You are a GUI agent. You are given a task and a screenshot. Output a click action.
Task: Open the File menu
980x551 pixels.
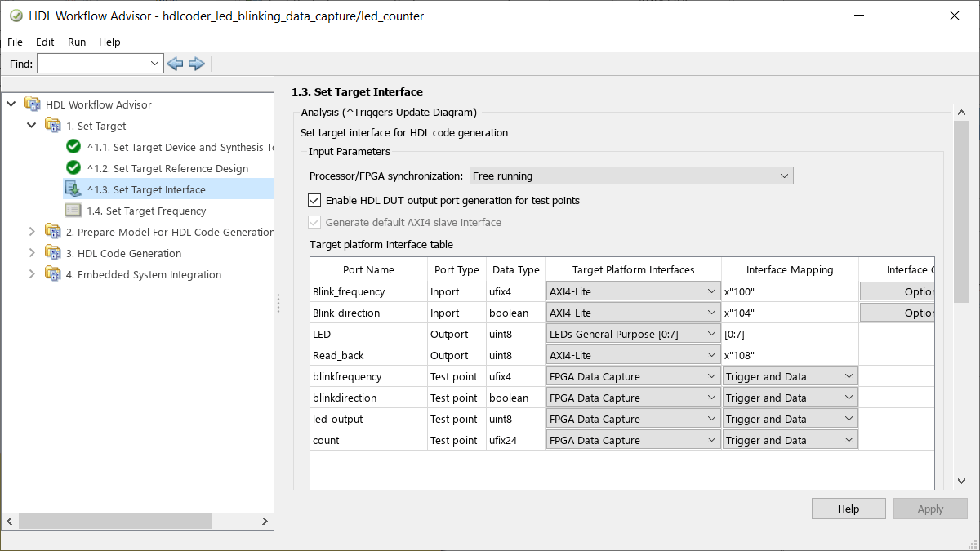[x=16, y=42]
